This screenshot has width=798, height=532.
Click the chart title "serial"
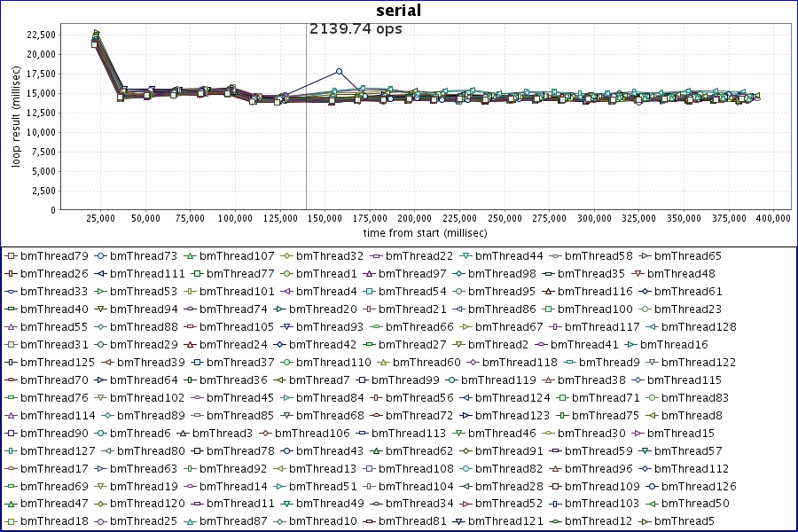[x=399, y=11]
